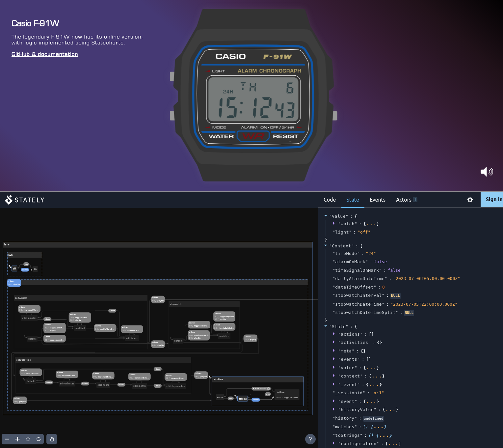Open the help question mark button

tap(310, 439)
